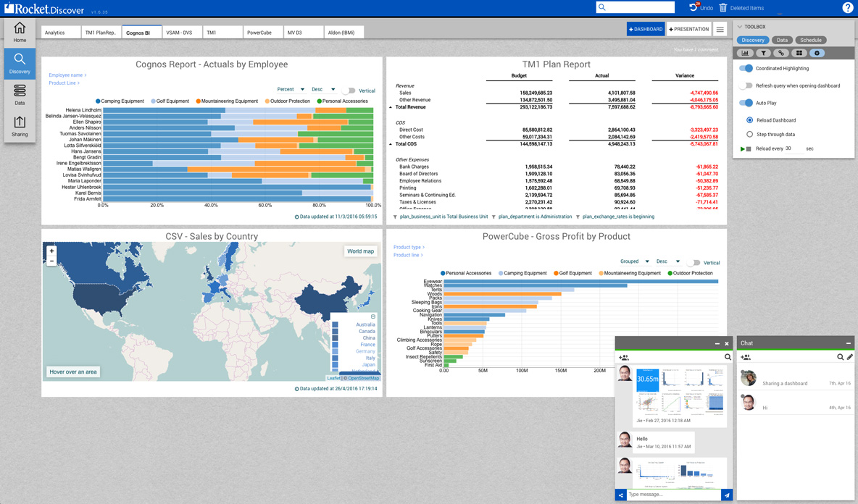Click the gray stop icon beside Reload every

coord(749,148)
